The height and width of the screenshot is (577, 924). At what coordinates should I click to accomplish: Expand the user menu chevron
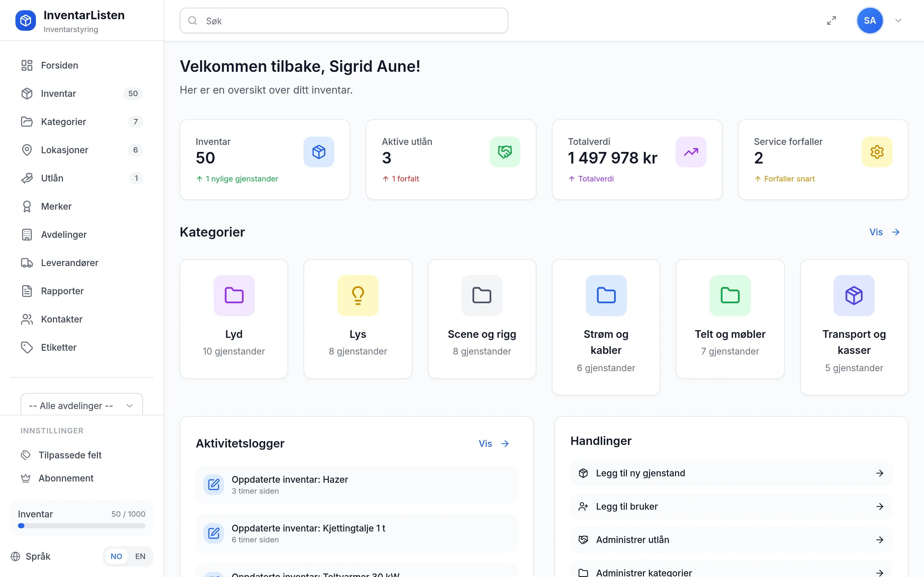pyautogui.click(x=898, y=21)
